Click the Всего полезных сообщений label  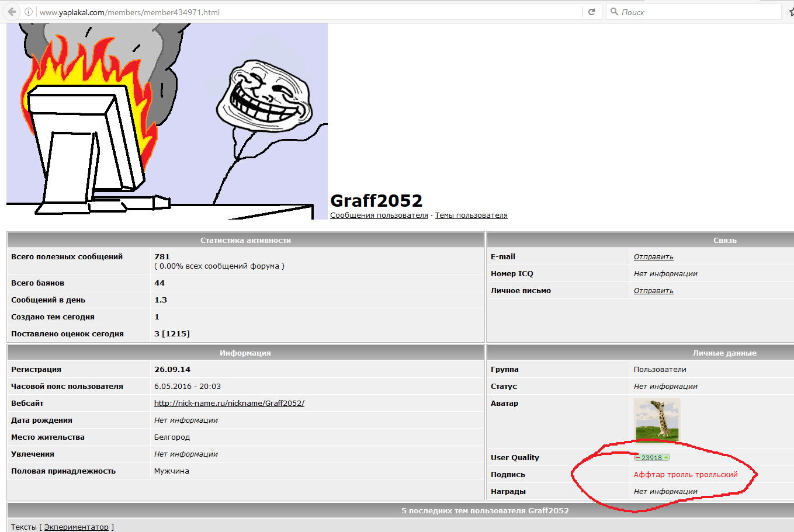coord(67,257)
